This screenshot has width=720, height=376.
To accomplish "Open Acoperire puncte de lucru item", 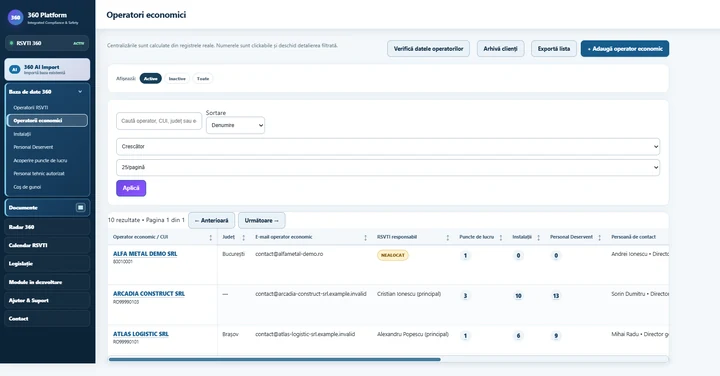I will pyautogui.click(x=40, y=161).
